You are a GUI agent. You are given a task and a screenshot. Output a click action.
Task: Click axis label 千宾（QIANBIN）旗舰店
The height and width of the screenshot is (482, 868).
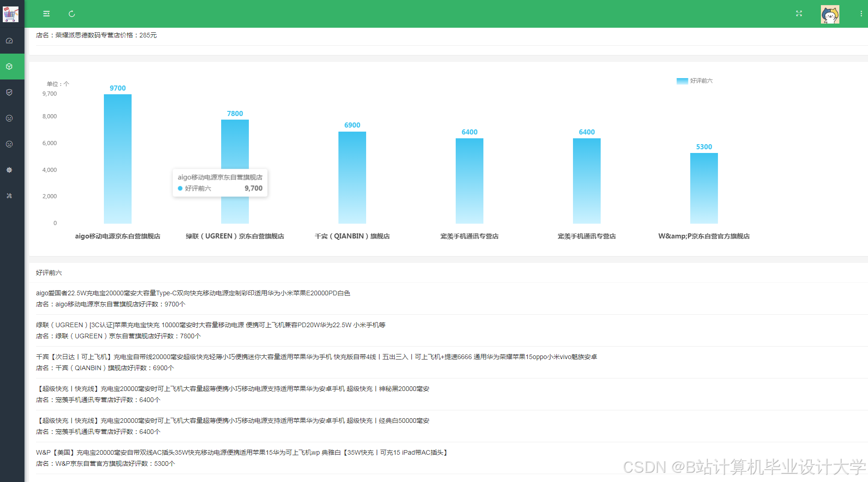tap(352, 236)
